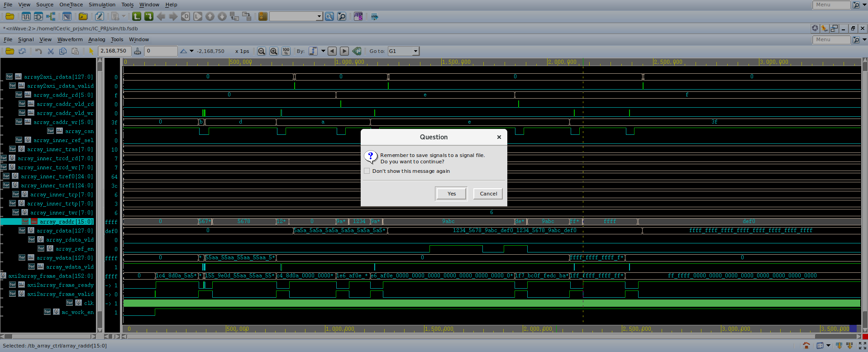Click the new schematic window icon

[x=38, y=17]
